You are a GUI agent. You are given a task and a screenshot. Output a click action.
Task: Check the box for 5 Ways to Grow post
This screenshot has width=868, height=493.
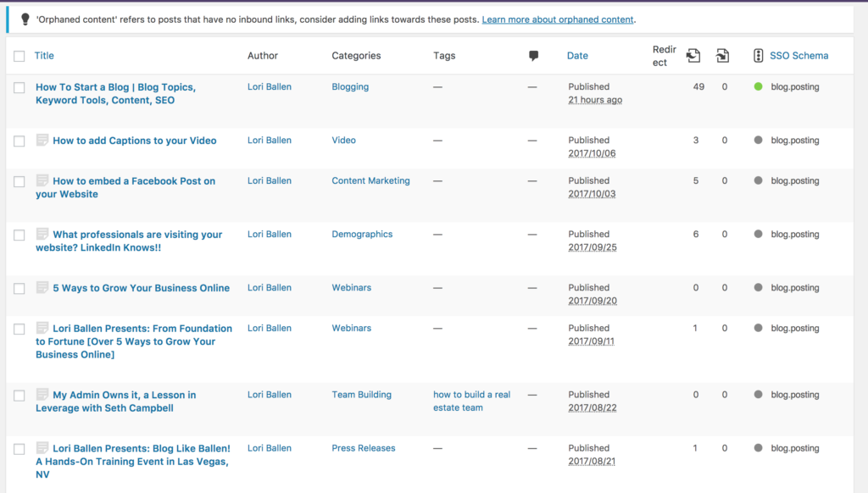pyautogui.click(x=19, y=288)
